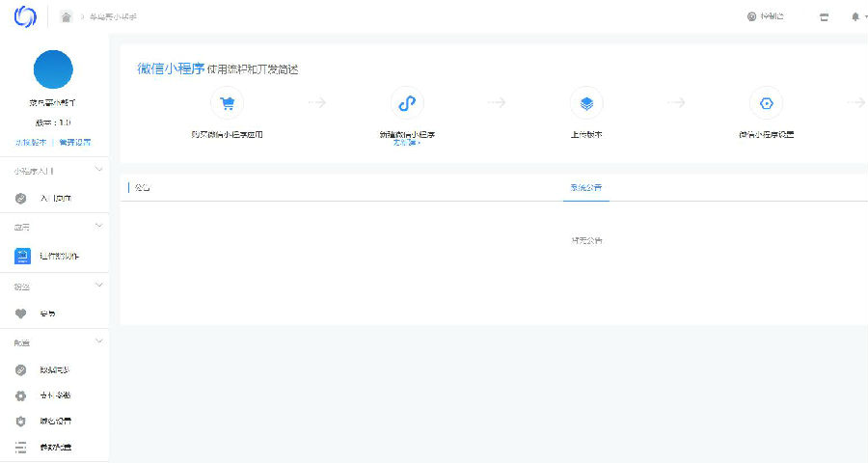This screenshot has width=868, height=463.
Task: Select the 系统公告 tab
Action: coord(585,187)
